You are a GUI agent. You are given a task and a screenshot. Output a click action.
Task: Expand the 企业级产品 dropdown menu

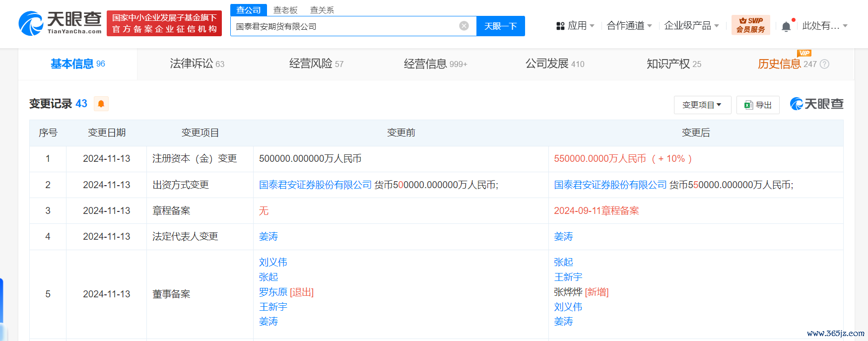click(x=691, y=26)
